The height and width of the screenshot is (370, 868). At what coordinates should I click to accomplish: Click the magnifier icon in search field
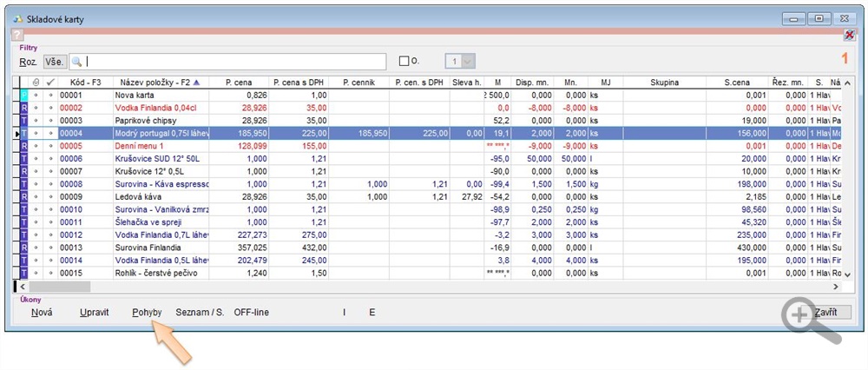pos(77,62)
